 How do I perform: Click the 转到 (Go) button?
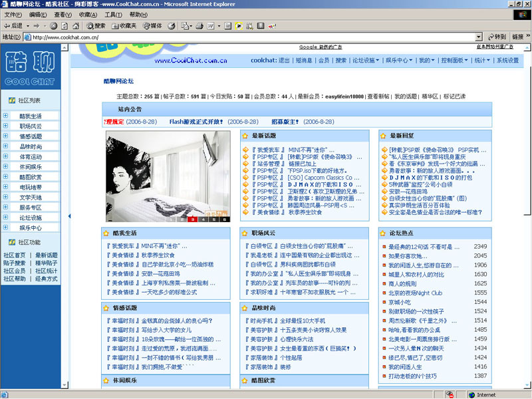[x=497, y=37]
